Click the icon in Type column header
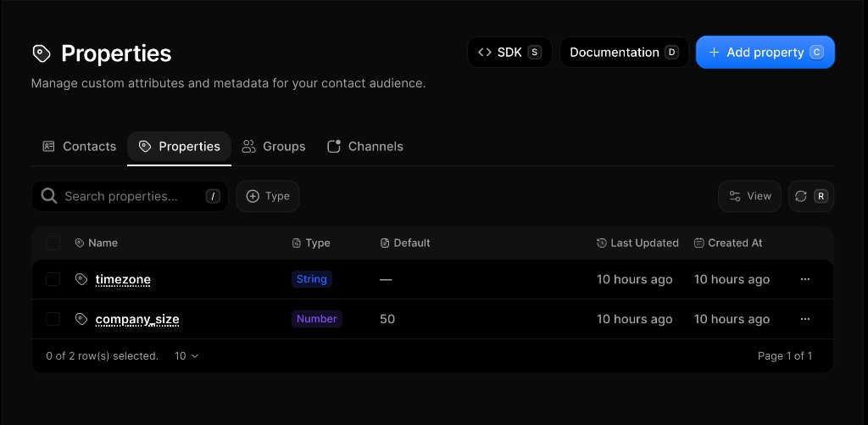868x425 pixels. click(297, 243)
